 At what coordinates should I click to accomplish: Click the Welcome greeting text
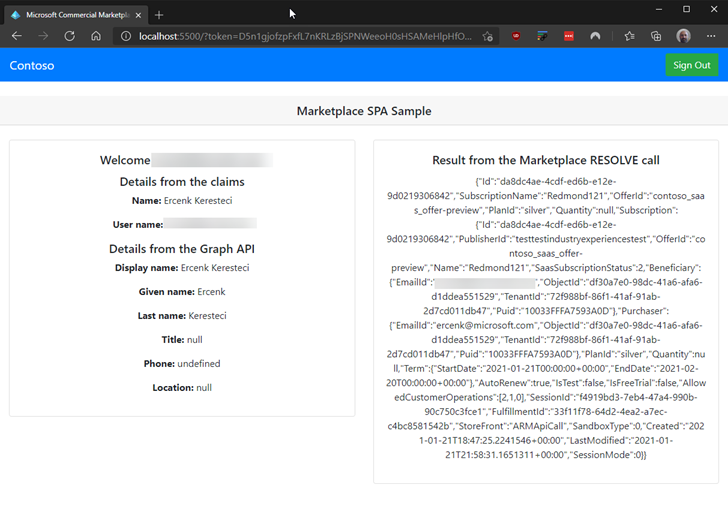[x=125, y=160]
